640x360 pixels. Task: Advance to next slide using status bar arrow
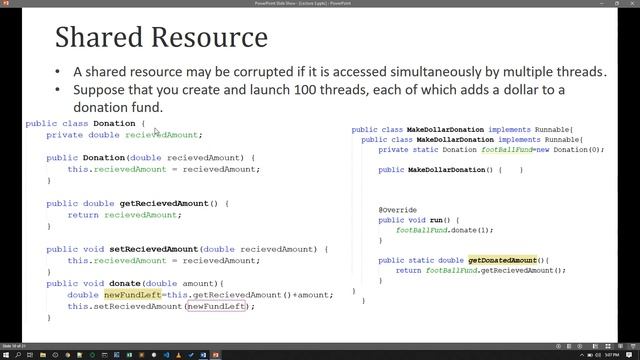[x=580, y=346]
